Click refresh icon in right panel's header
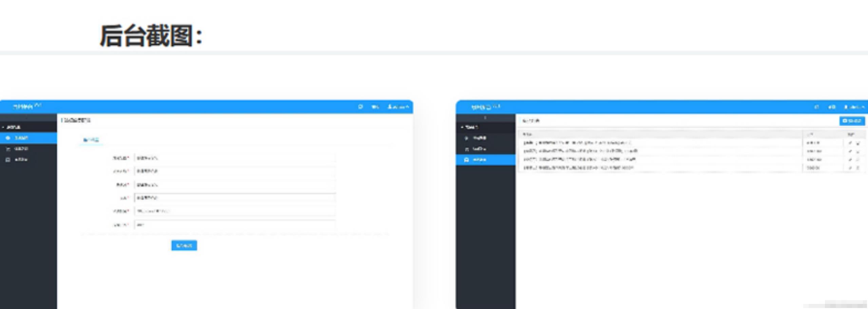Viewport: 868px width, 309px height. [816, 107]
